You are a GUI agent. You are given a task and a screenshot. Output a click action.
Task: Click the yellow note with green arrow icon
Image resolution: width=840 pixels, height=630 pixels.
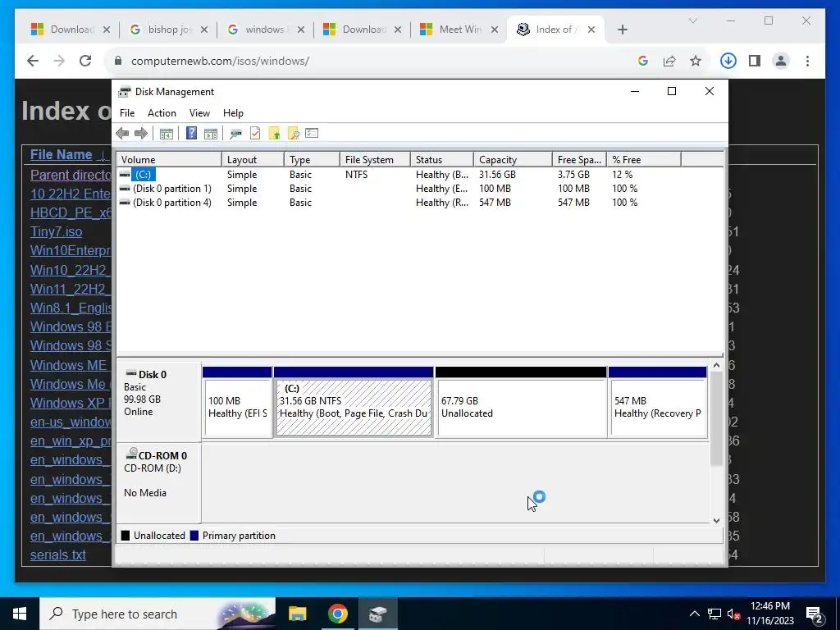click(274, 134)
